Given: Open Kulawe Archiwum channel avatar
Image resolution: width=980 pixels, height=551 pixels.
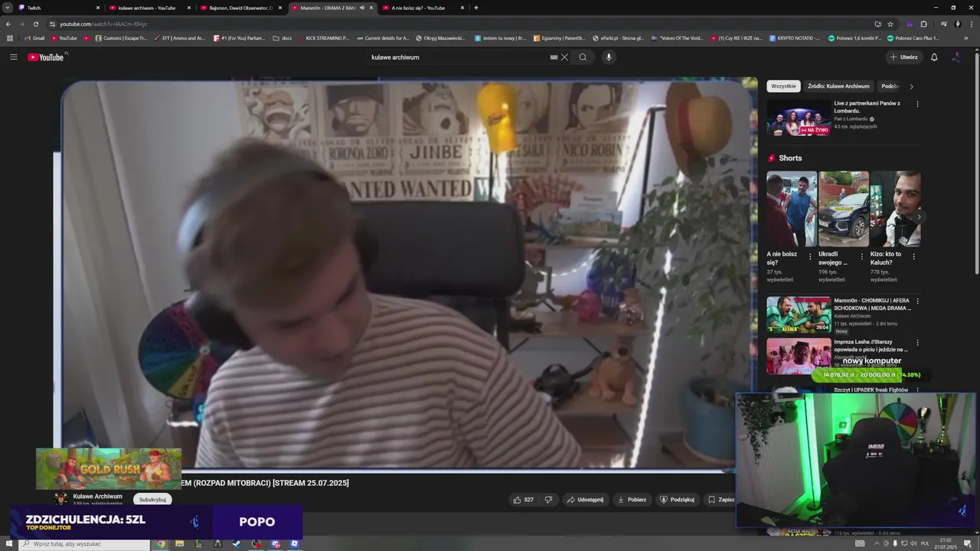Looking at the screenshot, I should pos(60,499).
